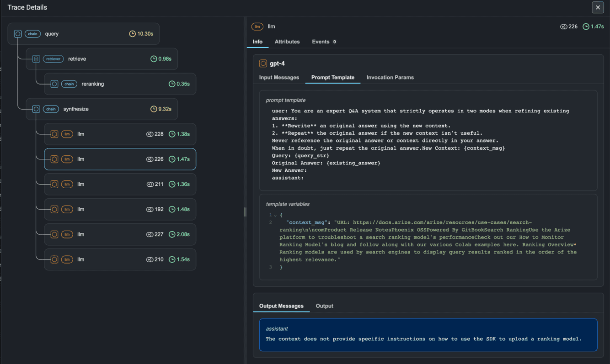The image size is (610, 364).
Task: Click the clock icon showing 1.47s in header
Action: tap(586, 26)
